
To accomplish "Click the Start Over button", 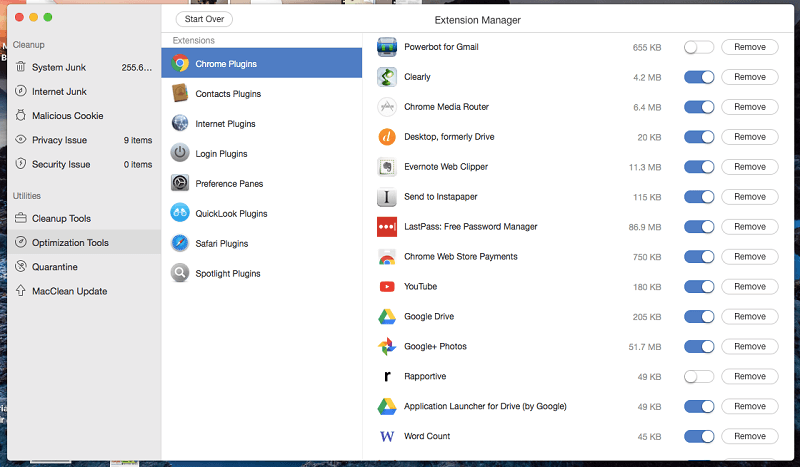I will tap(204, 19).
